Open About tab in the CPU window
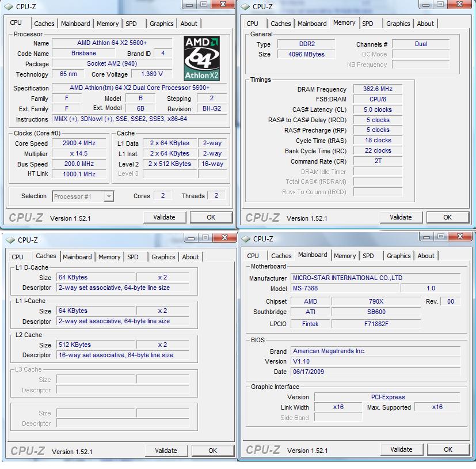The height and width of the screenshot is (469, 476). pos(189,24)
